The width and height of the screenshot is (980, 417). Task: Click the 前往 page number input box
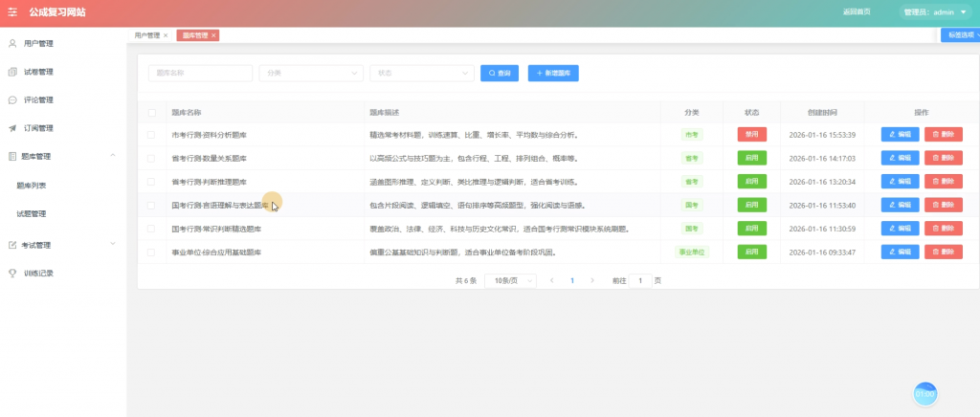pos(640,281)
